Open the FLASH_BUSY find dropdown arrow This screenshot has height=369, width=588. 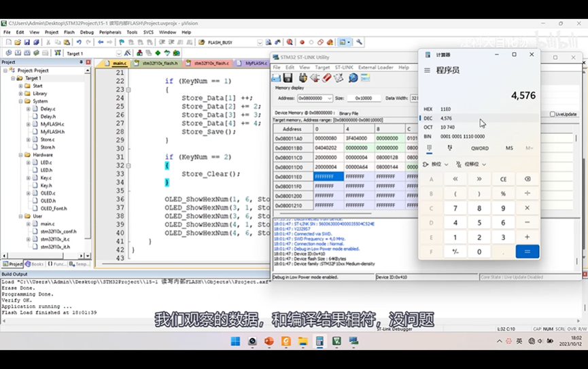click(x=260, y=42)
